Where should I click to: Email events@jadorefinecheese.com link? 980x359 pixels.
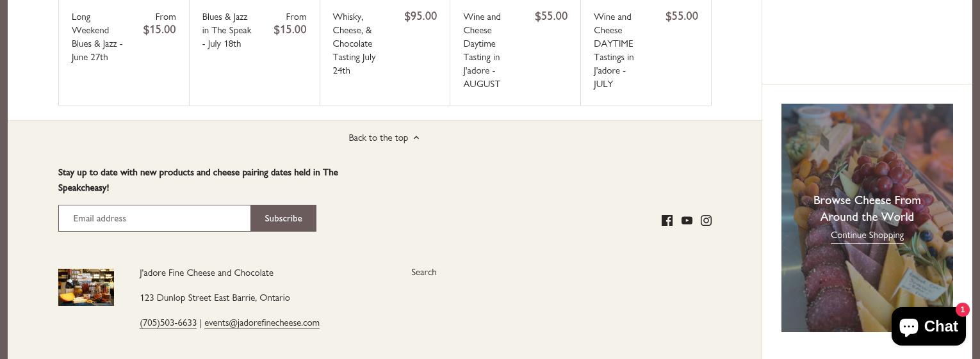[261, 323]
